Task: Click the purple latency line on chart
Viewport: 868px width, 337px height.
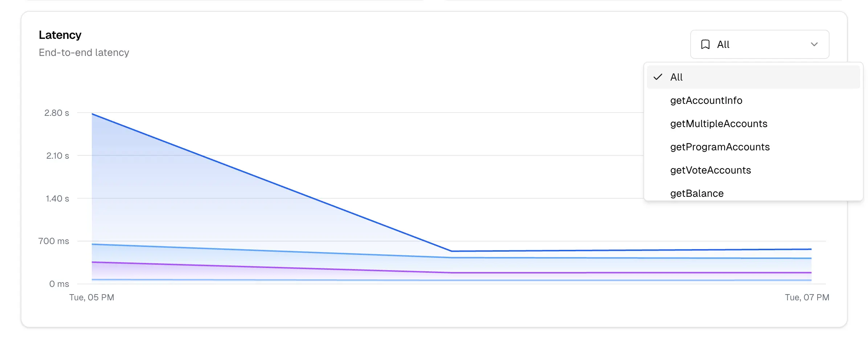Action: pyautogui.click(x=271, y=267)
